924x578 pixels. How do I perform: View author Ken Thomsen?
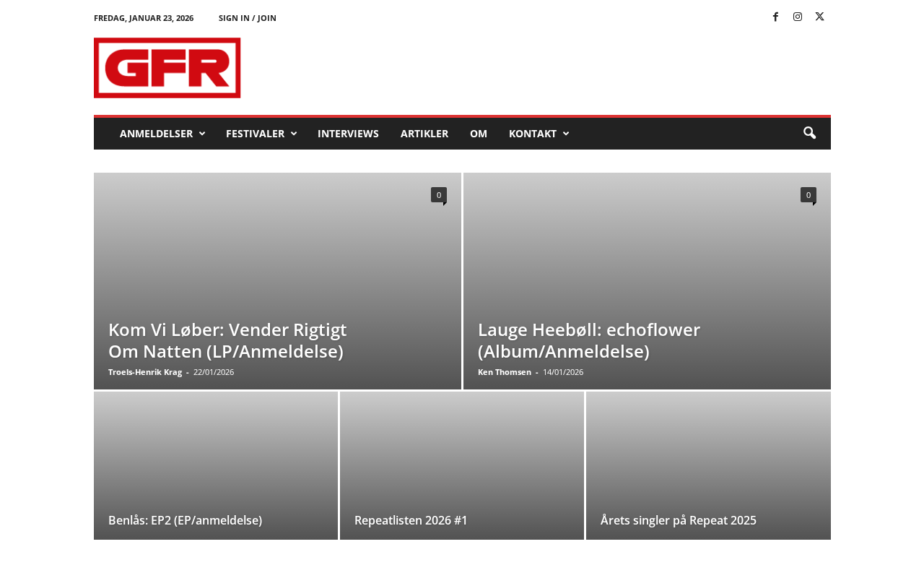coord(505,372)
